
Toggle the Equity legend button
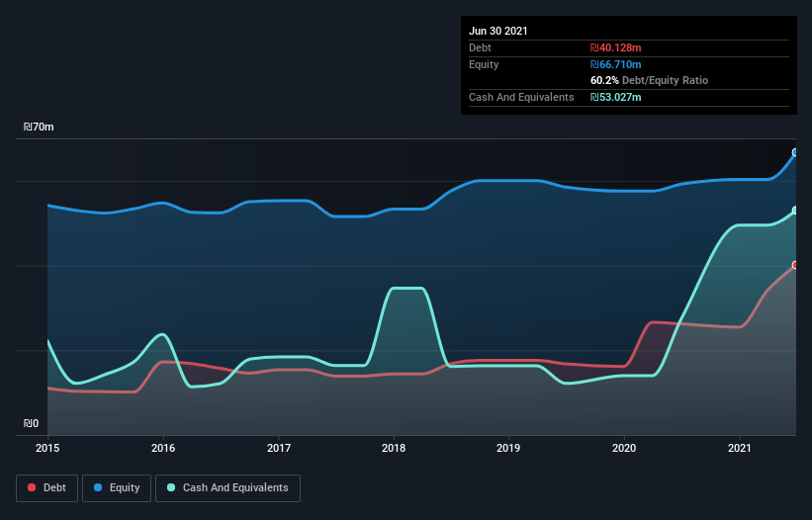click(117, 488)
